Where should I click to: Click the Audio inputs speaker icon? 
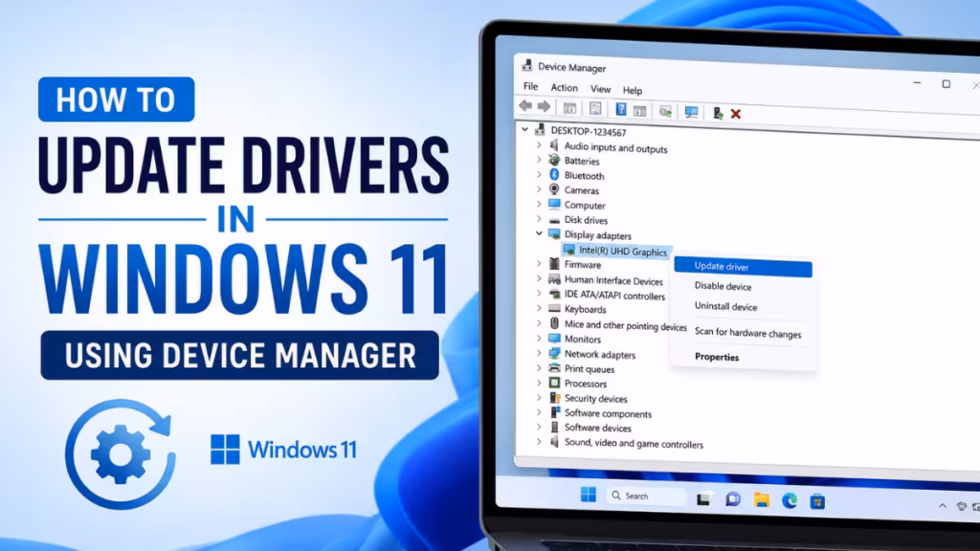(554, 145)
